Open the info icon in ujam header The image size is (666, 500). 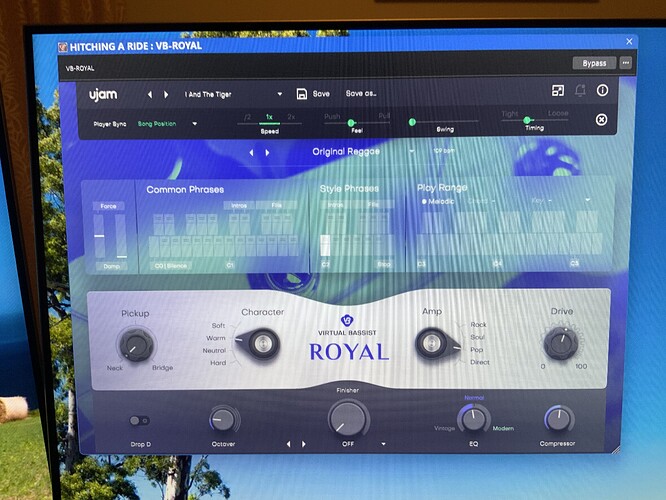click(602, 90)
